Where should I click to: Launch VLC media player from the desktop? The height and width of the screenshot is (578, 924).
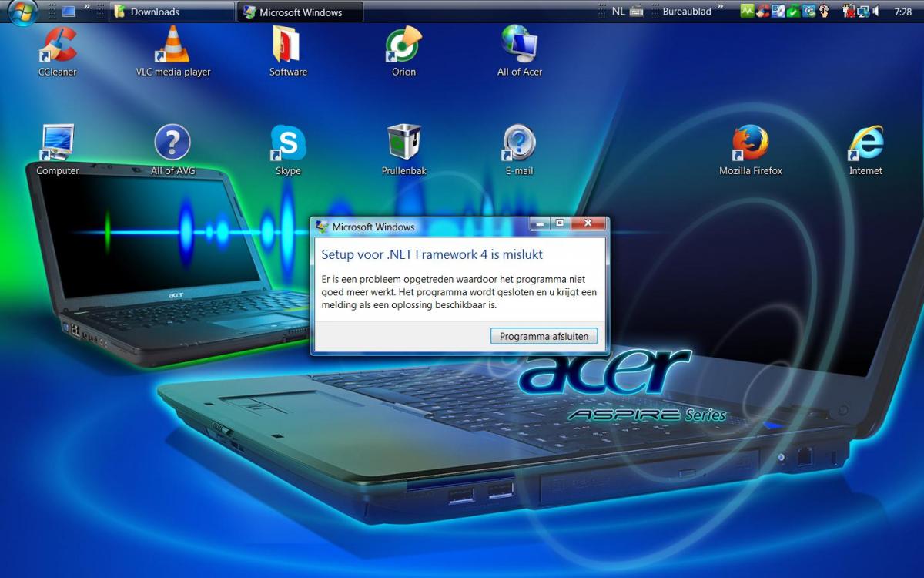pyautogui.click(x=173, y=52)
